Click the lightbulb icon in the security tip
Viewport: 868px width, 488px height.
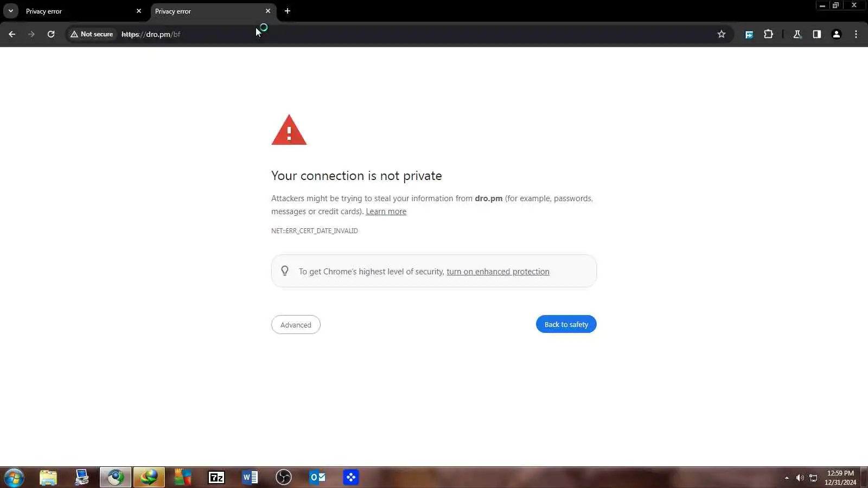[285, 271]
